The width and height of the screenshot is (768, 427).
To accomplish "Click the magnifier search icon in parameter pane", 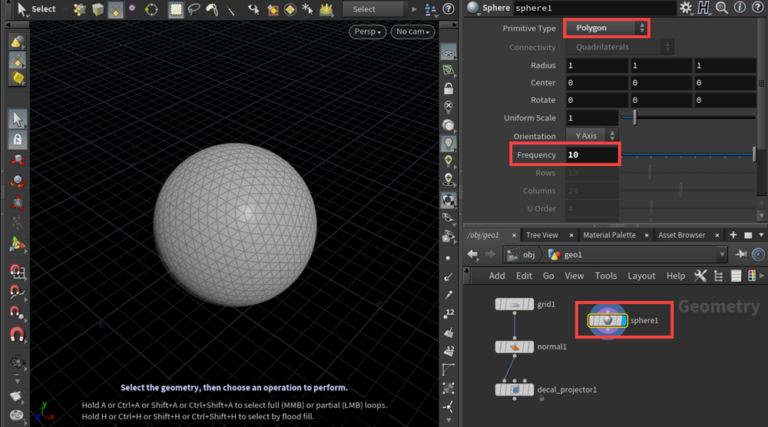I will tap(723, 8).
